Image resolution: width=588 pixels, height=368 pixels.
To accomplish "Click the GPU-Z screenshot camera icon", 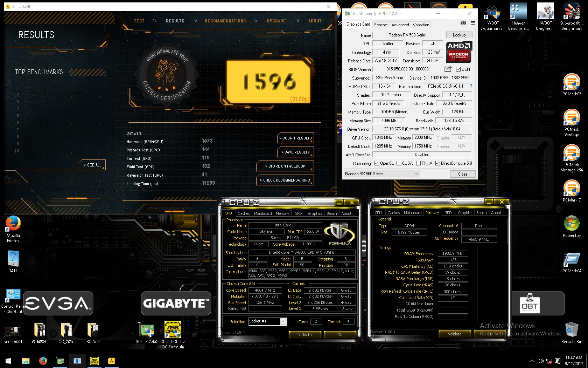I will pos(463,23).
